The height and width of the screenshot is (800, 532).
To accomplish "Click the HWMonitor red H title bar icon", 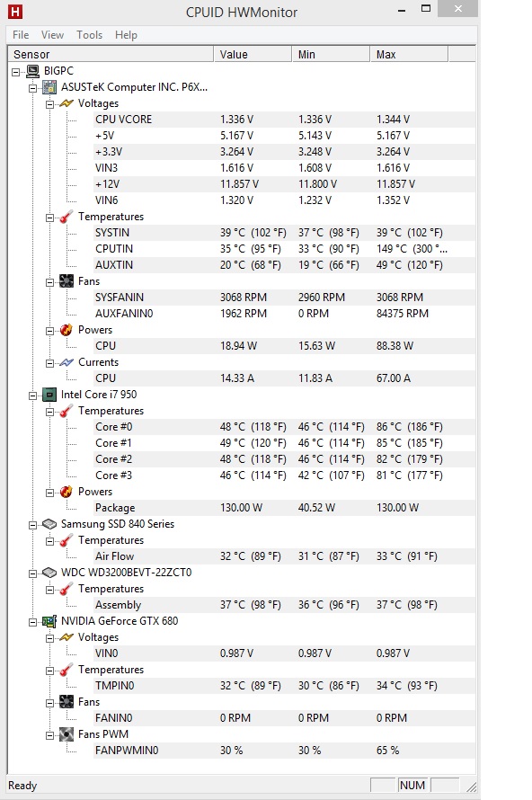I will point(15,11).
